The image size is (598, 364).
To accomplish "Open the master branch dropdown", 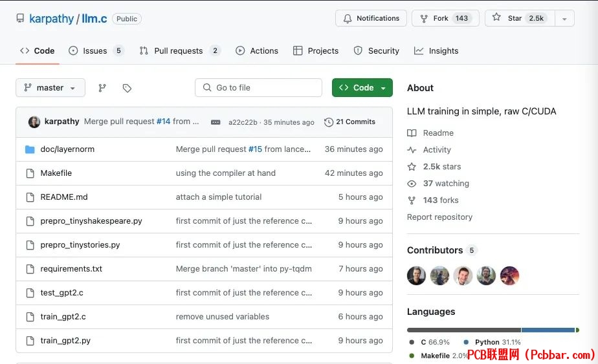I will (50, 88).
